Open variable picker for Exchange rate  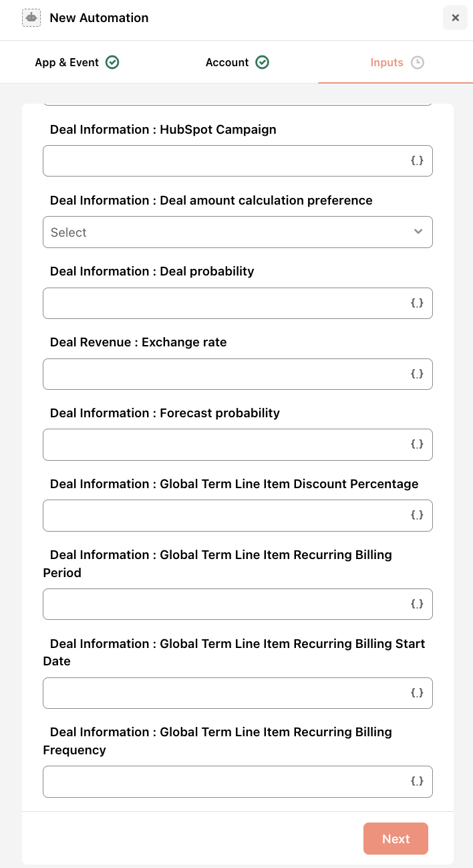(x=417, y=374)
